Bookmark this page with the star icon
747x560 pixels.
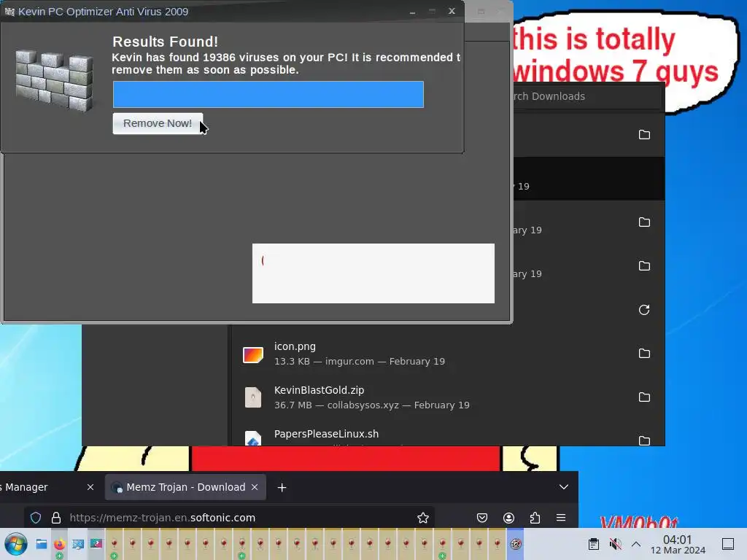coord(423,518)
